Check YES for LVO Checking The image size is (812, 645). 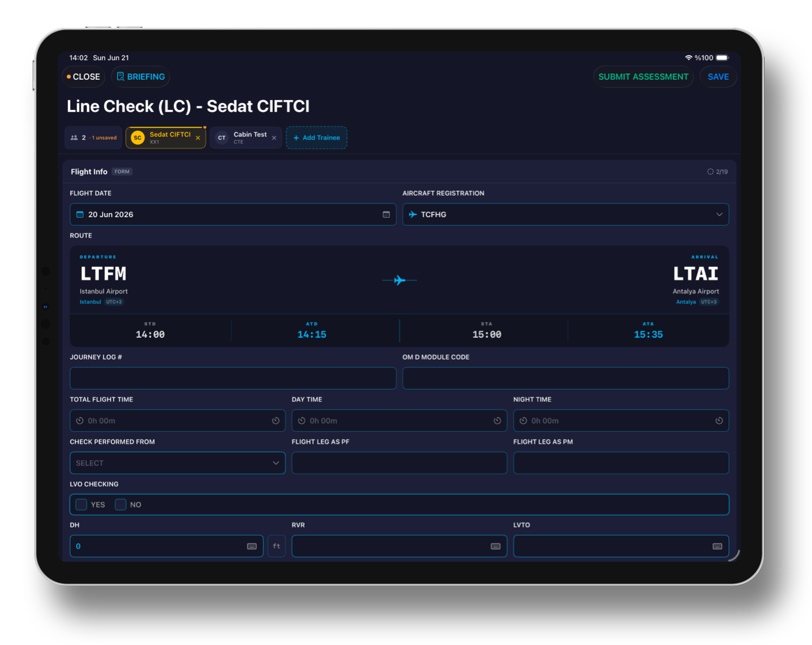point(81,505)
